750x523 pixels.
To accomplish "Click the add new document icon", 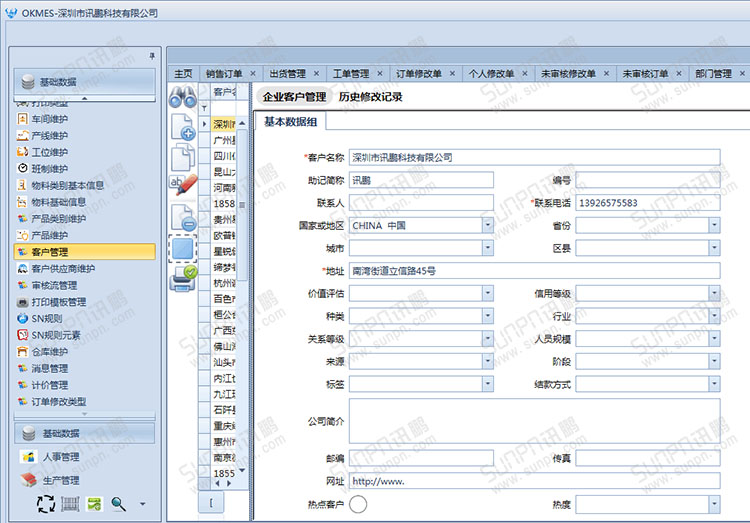I will tap(182, 127).
